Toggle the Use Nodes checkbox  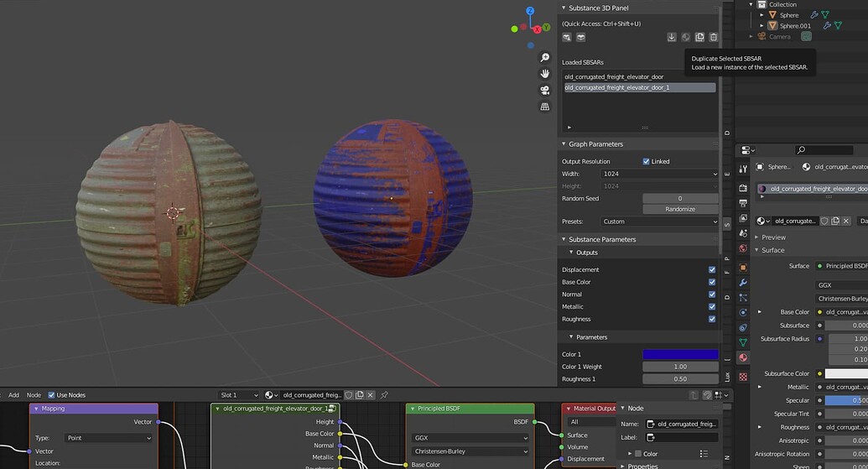coord(51,395)
